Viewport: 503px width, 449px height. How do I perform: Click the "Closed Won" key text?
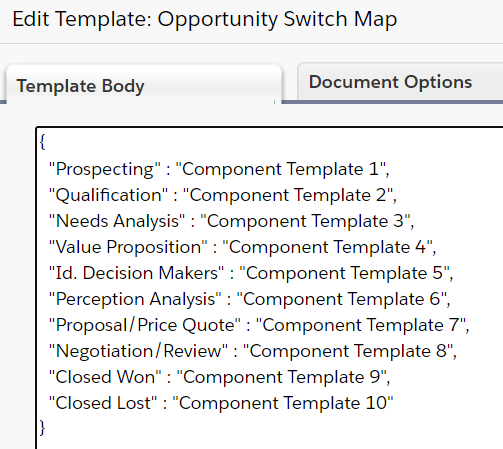pos(105,377)
